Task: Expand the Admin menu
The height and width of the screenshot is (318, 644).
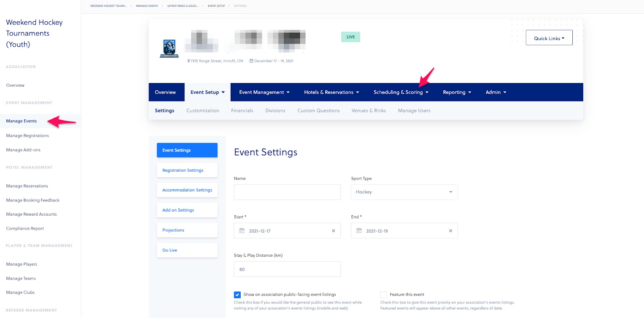Action: click(496, 92)
